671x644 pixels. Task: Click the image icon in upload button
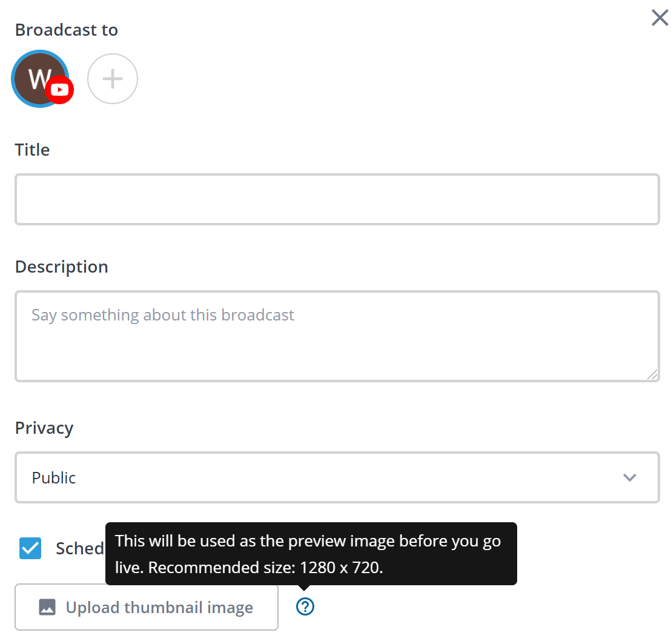coord(47,607)
